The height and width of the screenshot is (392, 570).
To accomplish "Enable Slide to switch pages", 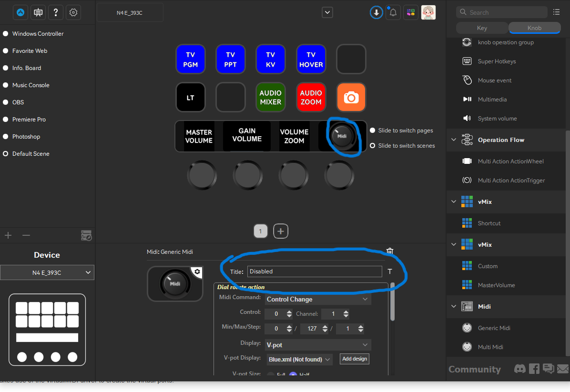I will pyautogui.click(x=372, y=130).
